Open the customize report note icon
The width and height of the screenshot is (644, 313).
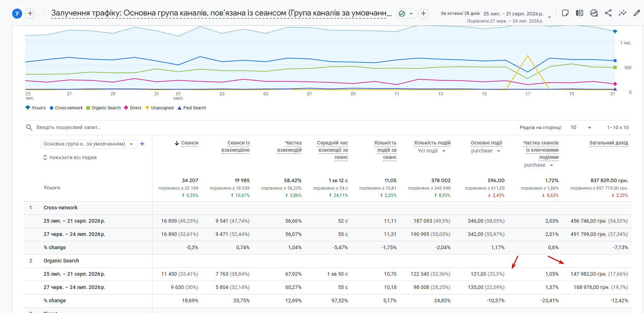565,13
